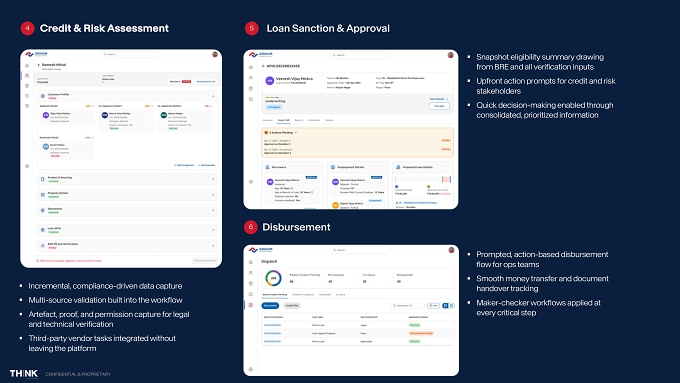Select the Document pill in Dispatch
The width and height of the screenshot is (680, 383).
coord(270,305)
